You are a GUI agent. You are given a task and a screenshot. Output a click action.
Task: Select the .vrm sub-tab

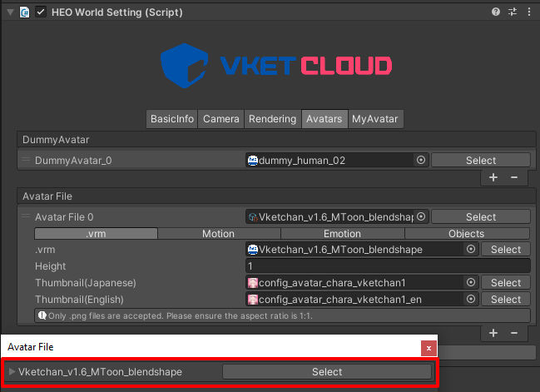click(x=96, y=234)
